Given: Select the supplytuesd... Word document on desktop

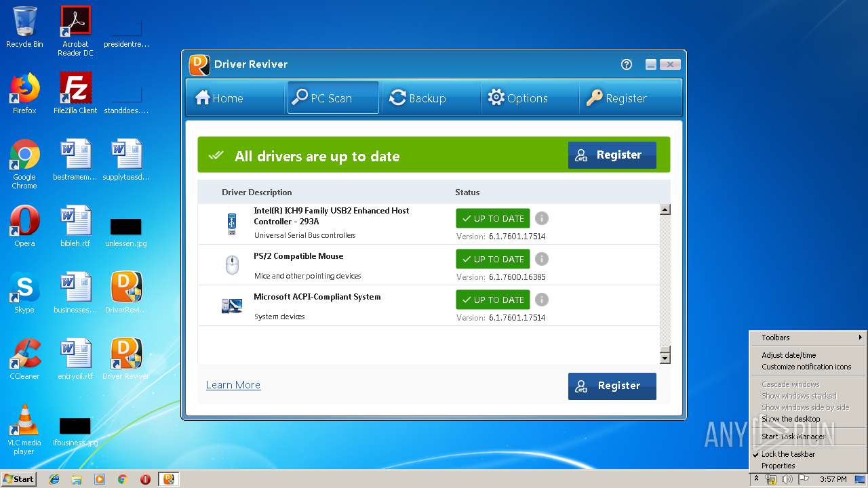Looking at the screenshot, I should [x=126, y=160].
